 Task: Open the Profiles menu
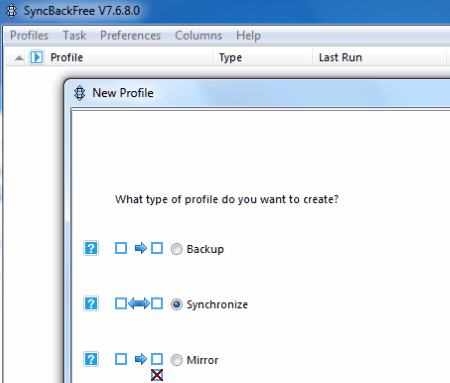pos(29,35)
